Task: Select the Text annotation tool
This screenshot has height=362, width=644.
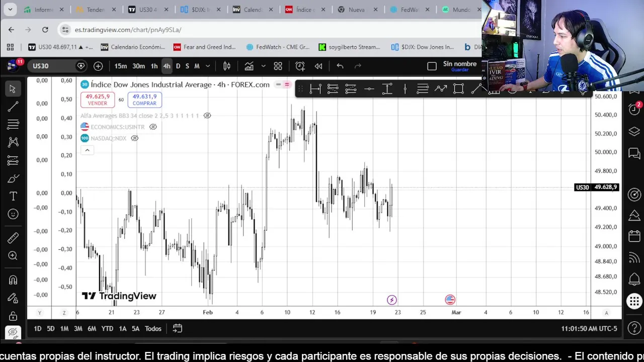Action: coord(13,196)
